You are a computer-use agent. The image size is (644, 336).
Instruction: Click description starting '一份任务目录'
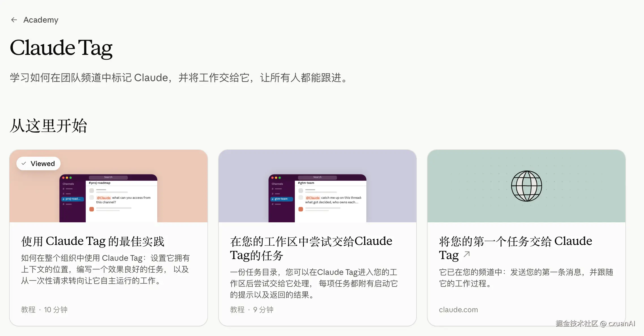coord(314,283)
